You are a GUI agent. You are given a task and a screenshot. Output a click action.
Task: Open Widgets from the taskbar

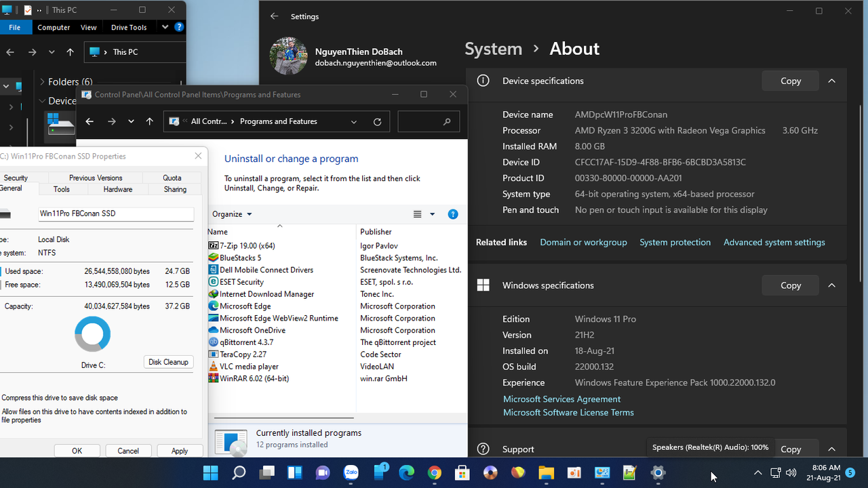[x=295, y=472]
